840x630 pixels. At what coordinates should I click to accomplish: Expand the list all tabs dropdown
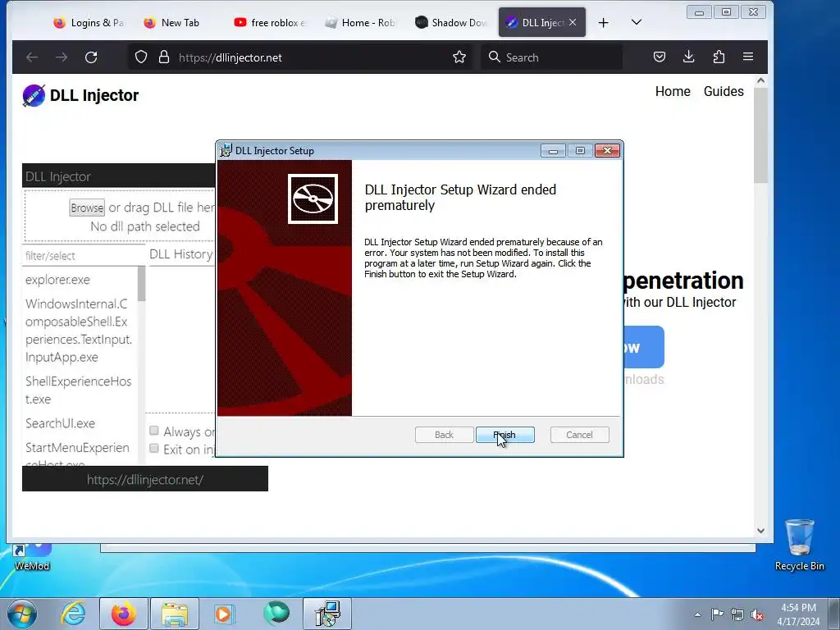click(637, 22)
